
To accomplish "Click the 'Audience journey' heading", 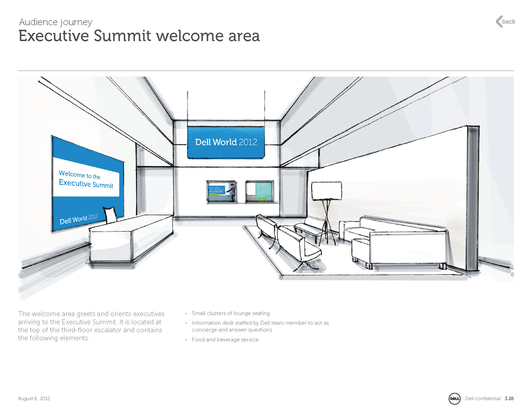I will tap(56, 22).
